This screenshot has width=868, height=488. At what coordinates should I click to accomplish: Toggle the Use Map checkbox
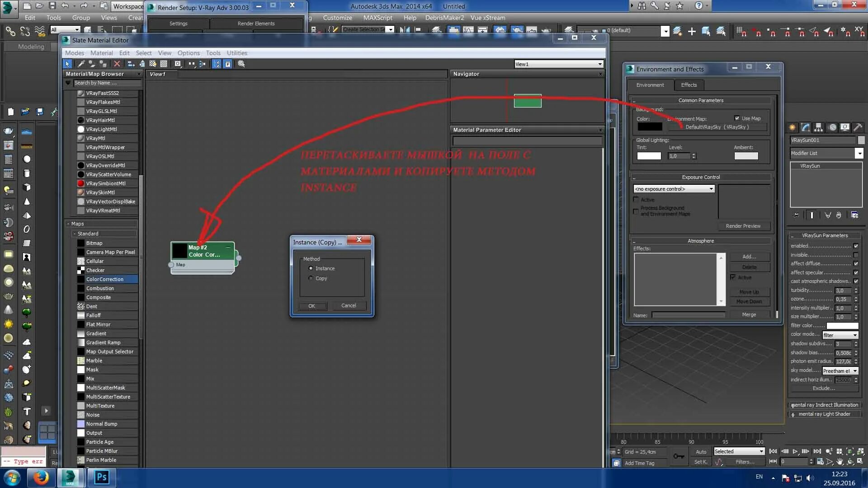tap(737, 118)
